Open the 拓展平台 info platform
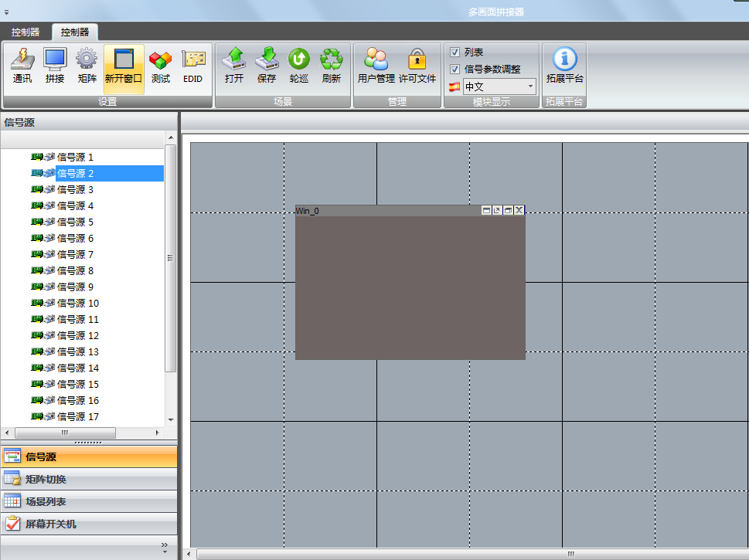Image resolution: width=749 pixels, height=560 pixels. [564, 66]
